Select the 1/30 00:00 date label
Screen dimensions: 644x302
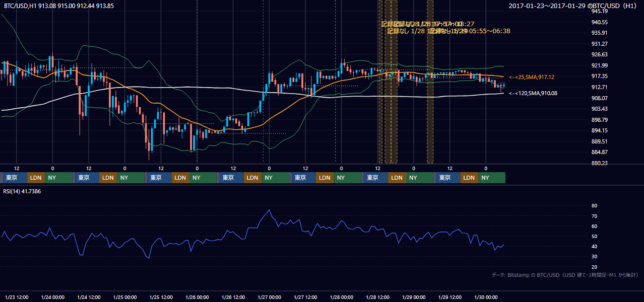(x=486, y=296)
